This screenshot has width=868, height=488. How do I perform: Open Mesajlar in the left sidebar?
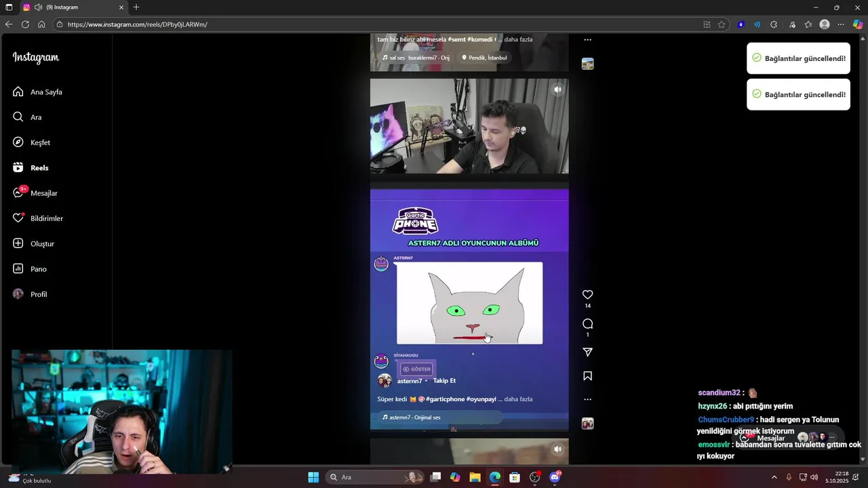35,193
